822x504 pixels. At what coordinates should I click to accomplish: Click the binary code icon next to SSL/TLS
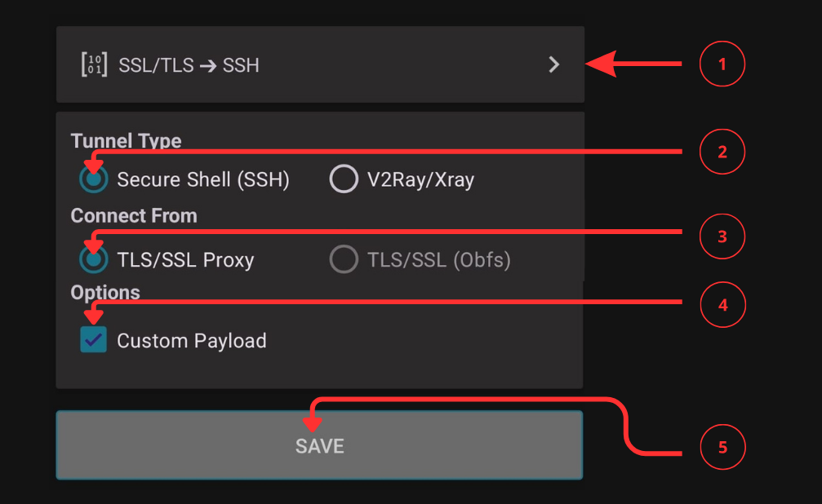click(x=96, y=65)
